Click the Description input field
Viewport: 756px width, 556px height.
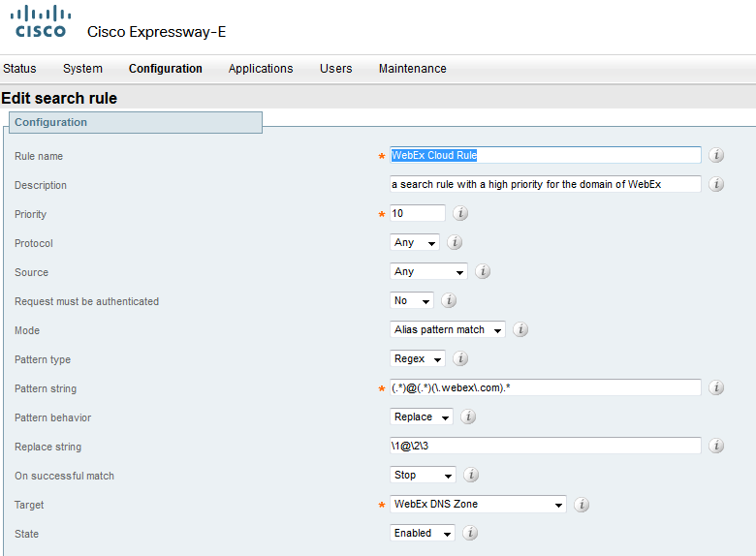click(546, 184)
